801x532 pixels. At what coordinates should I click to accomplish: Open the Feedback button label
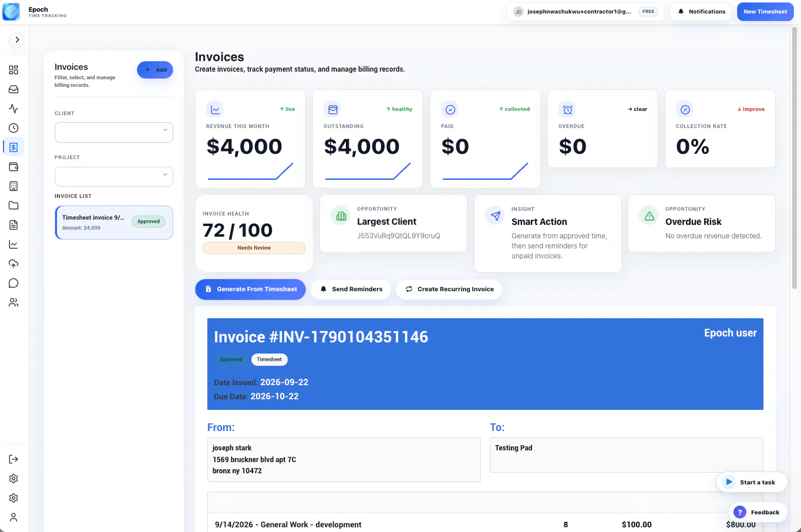coord(765,513)
